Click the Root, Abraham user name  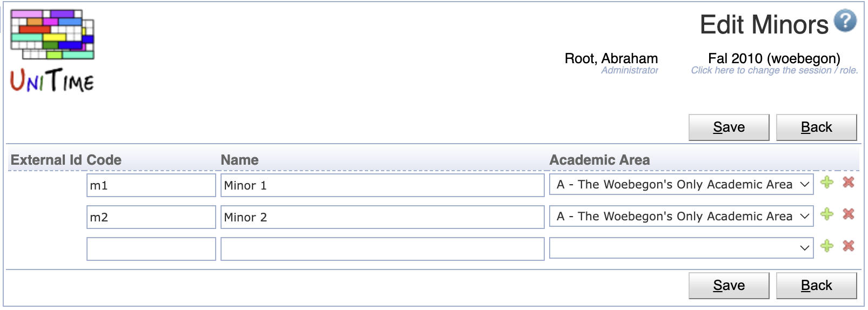(x=611, y=58)
